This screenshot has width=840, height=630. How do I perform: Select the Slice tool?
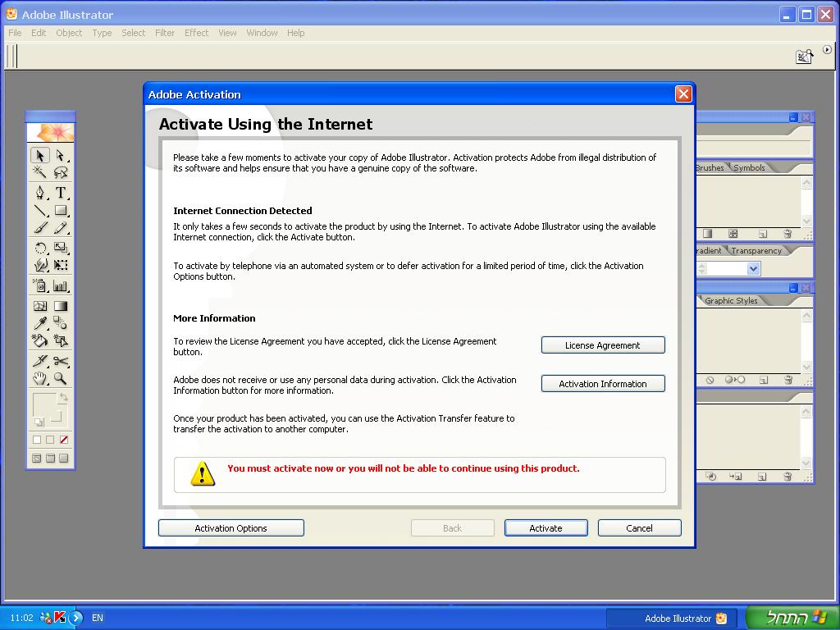pyautogui.click(x=39, y=361)
